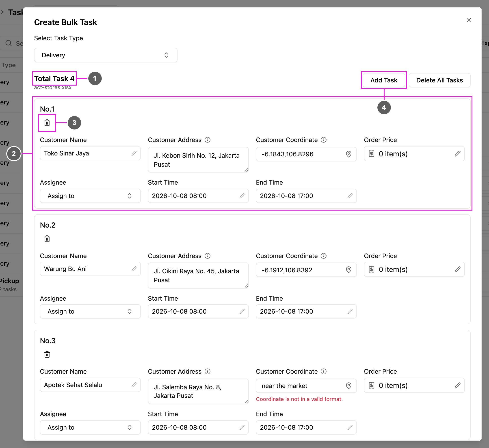Click map pin icon in 'near the market' field
The image size is (489, 448).
[348, 386]
